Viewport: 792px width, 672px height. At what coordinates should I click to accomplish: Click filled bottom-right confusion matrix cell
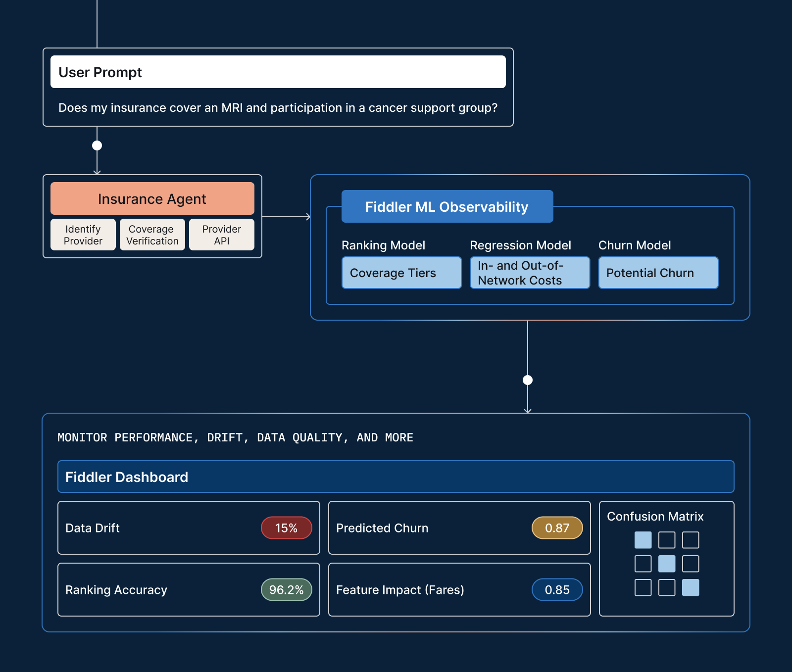[691, 587]
